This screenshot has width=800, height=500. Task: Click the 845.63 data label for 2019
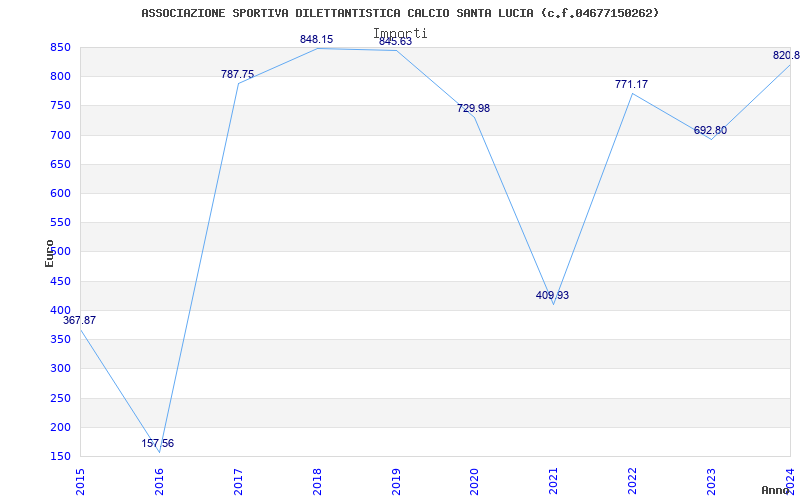tap(395, 41)
